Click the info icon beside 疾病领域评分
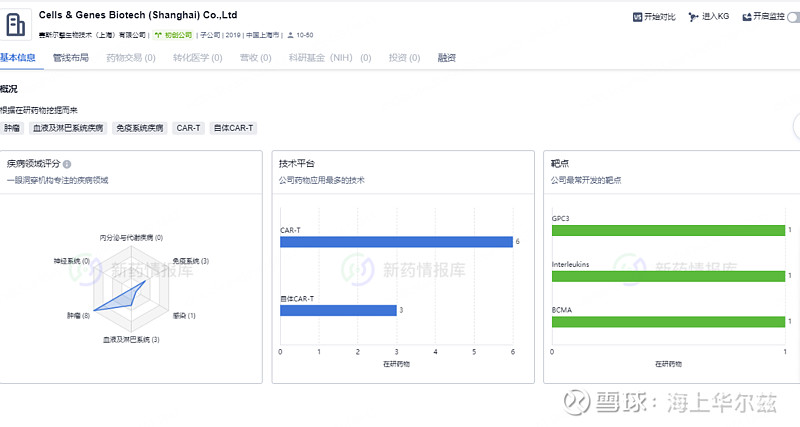 [x=67, y=164]
